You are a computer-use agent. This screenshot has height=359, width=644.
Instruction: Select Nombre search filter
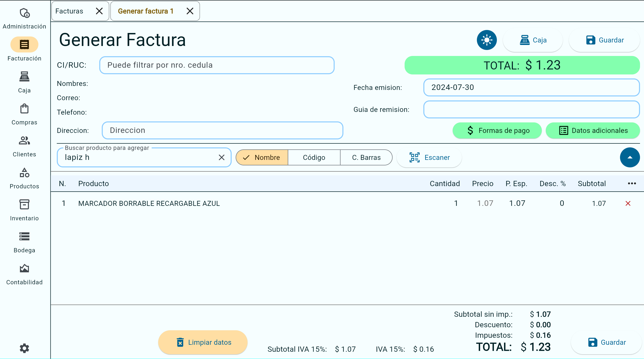[262, 157]
